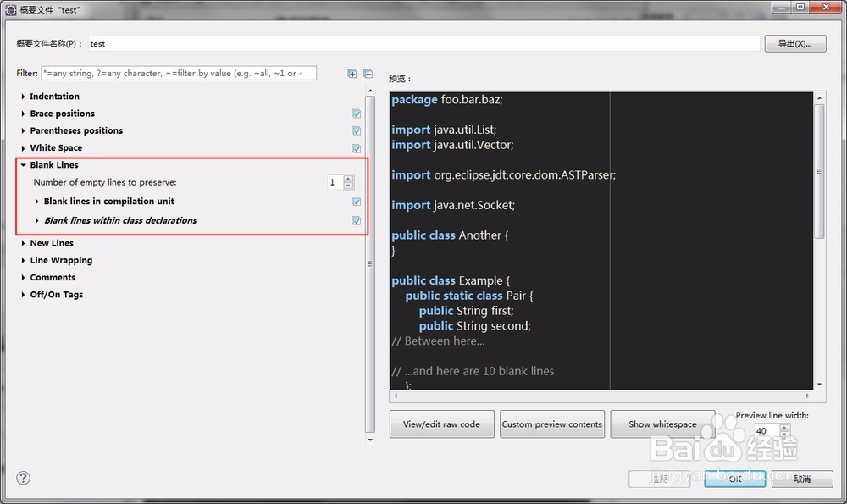Click the settings tree vertical scrollbar
The image size is (847, 504).
[370, 264]
